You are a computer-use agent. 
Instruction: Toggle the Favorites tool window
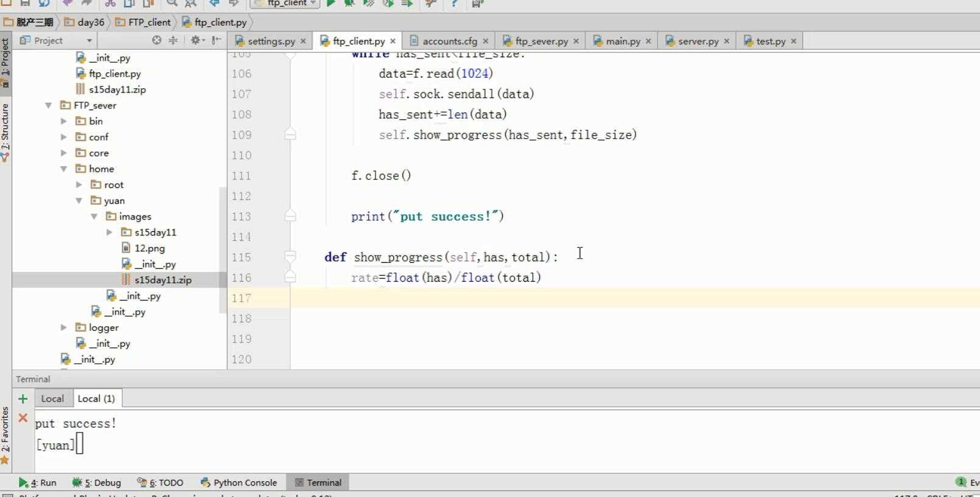pos(5,435)
